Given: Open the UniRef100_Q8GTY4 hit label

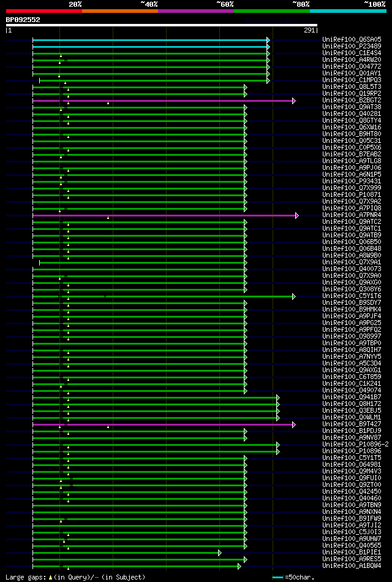Looking at the screenshot, I should click(352, 120).
